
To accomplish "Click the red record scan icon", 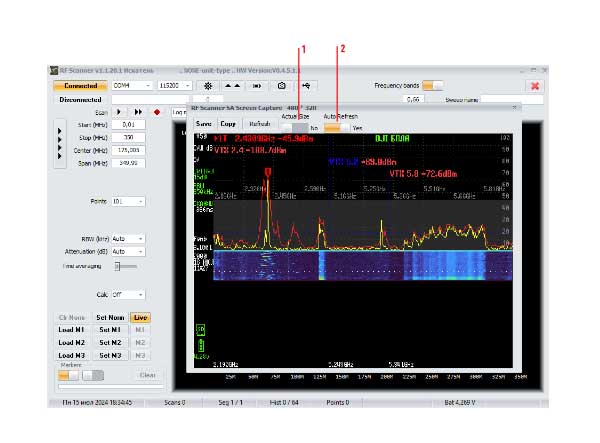I will 157,112.
